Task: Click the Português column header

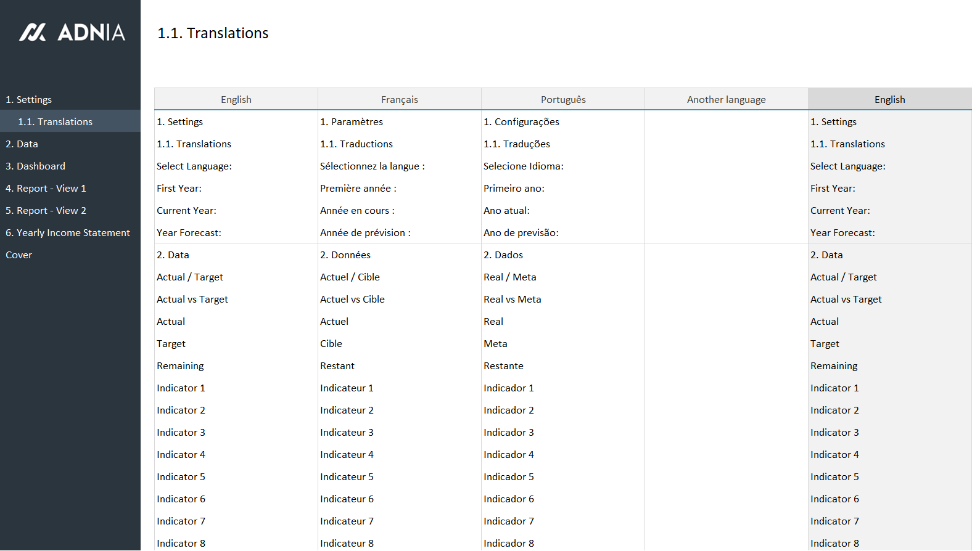Action: (562, 100)
